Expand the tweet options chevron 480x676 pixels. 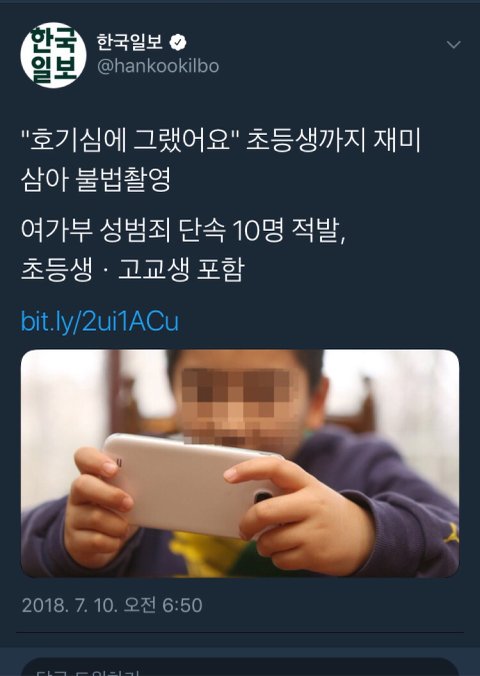click(453, 44)
